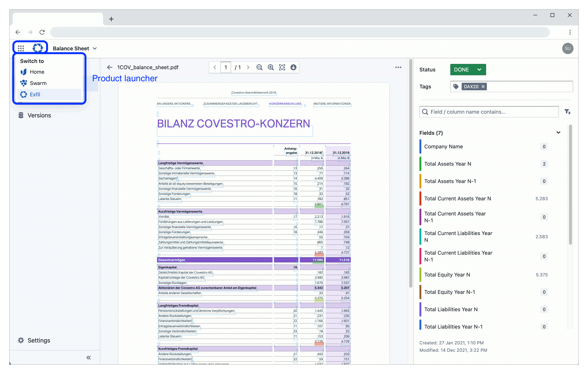
Task: Open KONZERNABSCHLUSS section in document
Action: (285, 104)
